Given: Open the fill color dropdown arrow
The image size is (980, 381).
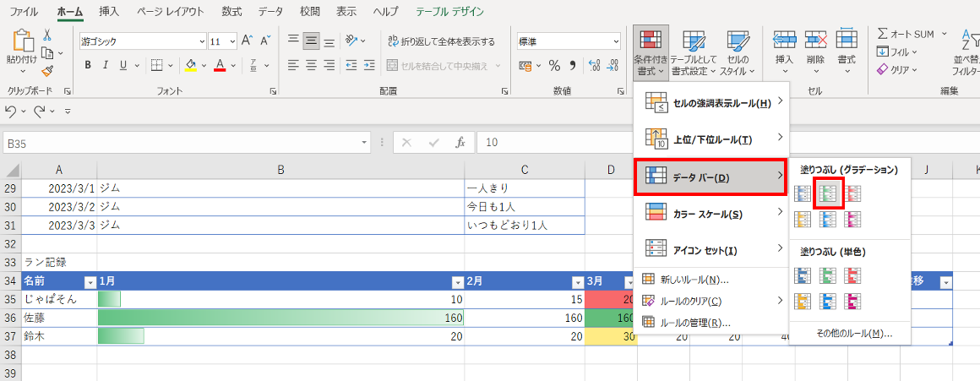Looking at the screenshot, I should pos(204,65).
